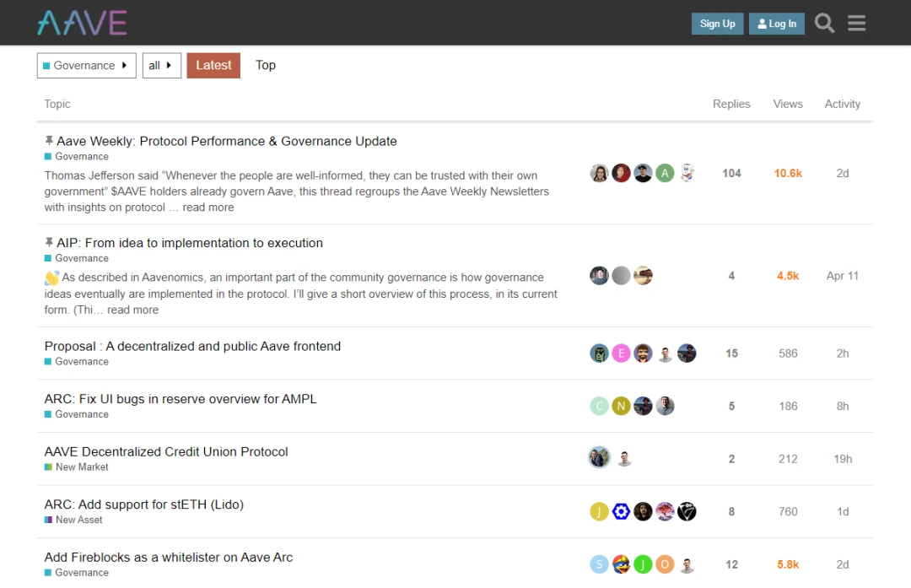911x588 pixels.
Task: Open gray blank avatar in the AIP row
Action: pos(621,275)
